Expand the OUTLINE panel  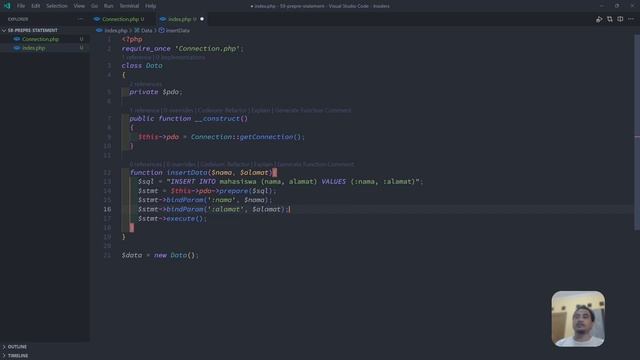pyautogui.click(x=17, y=347)
